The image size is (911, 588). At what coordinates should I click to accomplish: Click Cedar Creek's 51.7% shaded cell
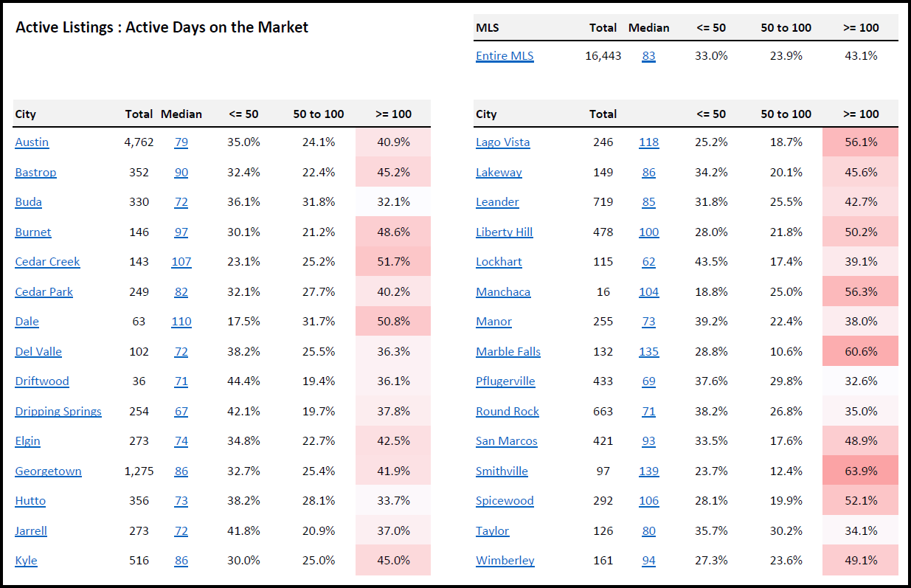coord(392,262)
